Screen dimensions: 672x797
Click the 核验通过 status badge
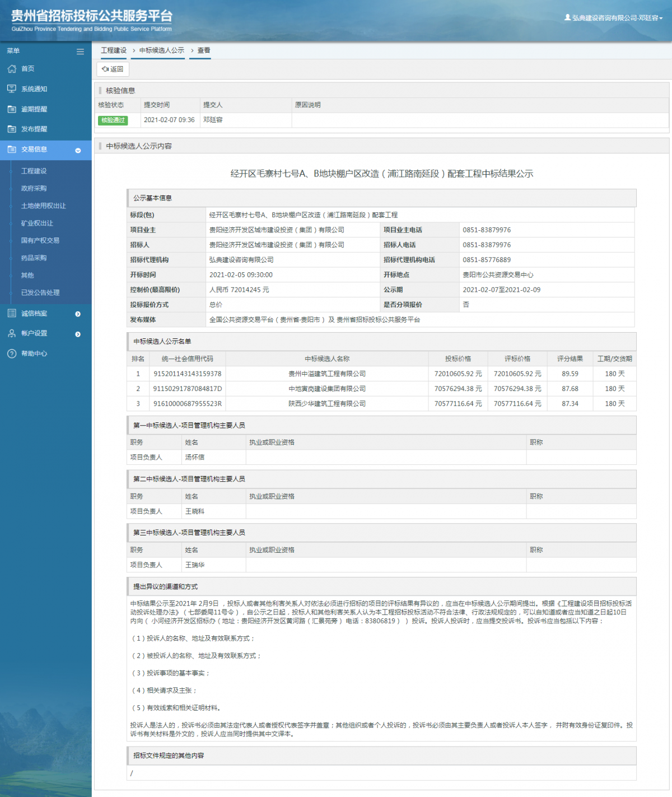[113, 120]
